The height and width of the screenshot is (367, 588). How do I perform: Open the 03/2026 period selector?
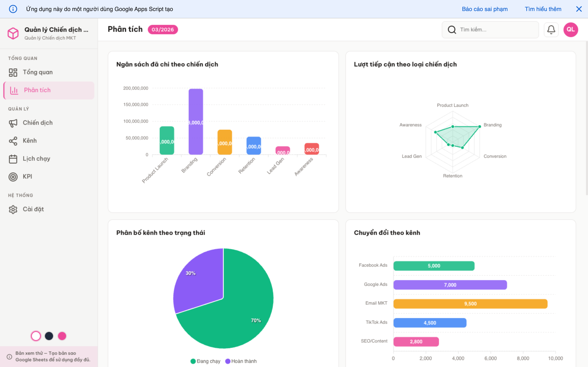163,29
